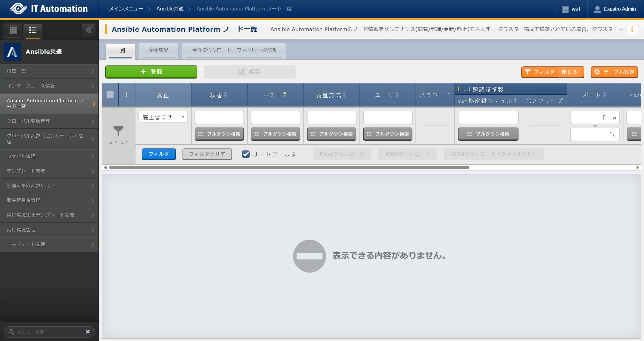Open the vertical dots menu beside description

pos(632,30)
